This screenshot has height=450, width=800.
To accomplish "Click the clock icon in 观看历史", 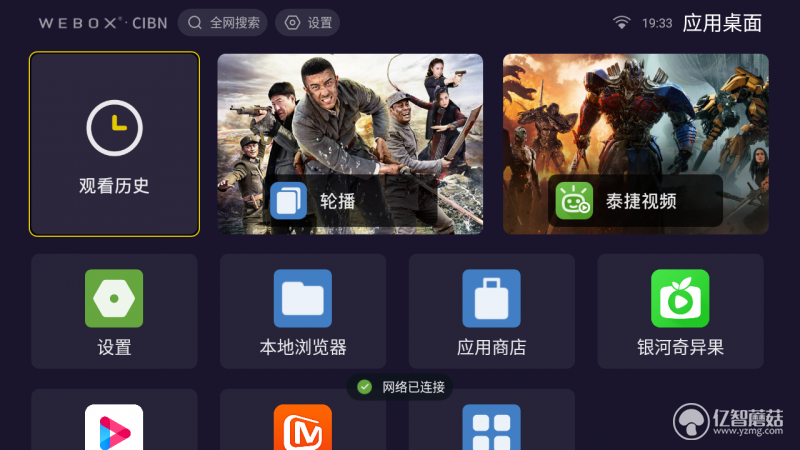I will 114,128.
